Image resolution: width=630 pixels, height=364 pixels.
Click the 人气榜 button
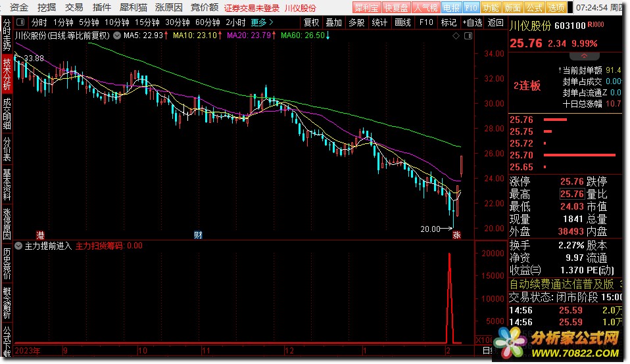point(425,8)
